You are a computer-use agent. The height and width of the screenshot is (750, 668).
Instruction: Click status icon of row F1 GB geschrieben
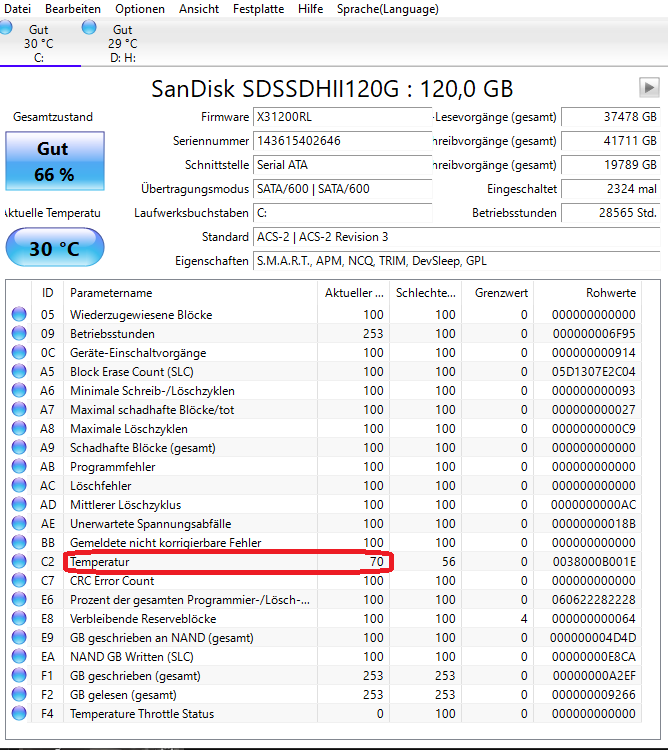19,675
